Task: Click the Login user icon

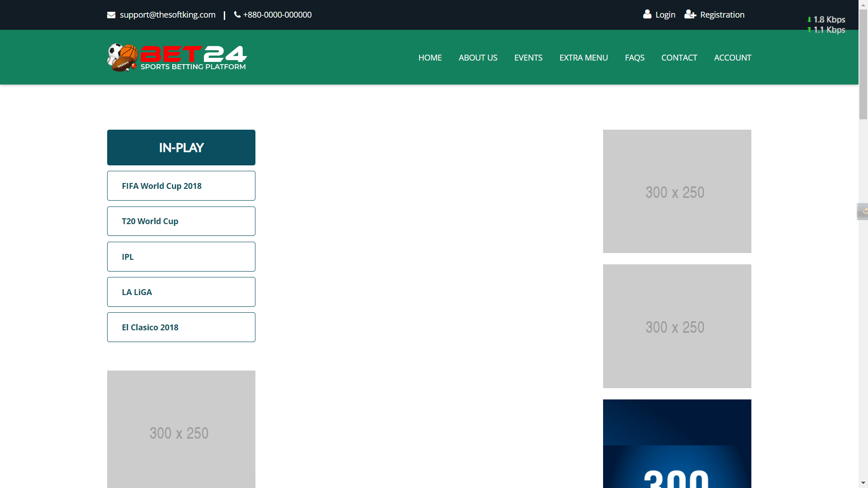Action: tap(647, 14)
